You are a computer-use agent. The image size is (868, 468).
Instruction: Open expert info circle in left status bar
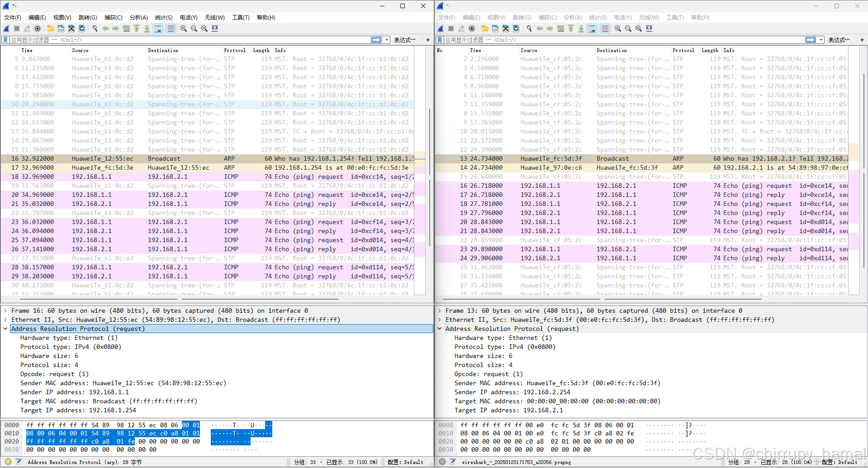click(8, 462)
